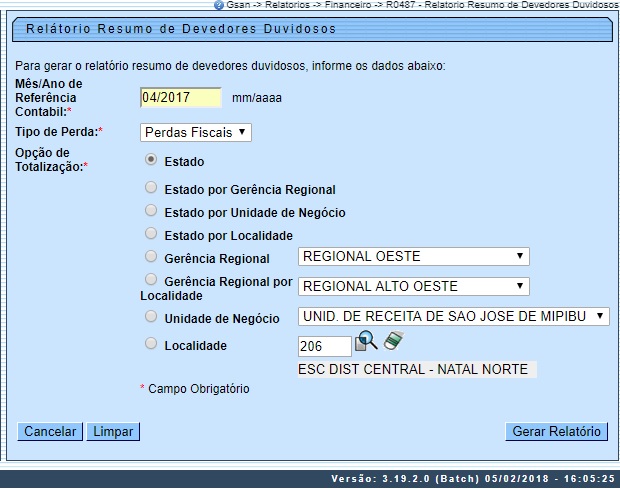The image size is (620, 489).
Task: Choose Estado por Unidade de Negócio
Action: (151, 211)
